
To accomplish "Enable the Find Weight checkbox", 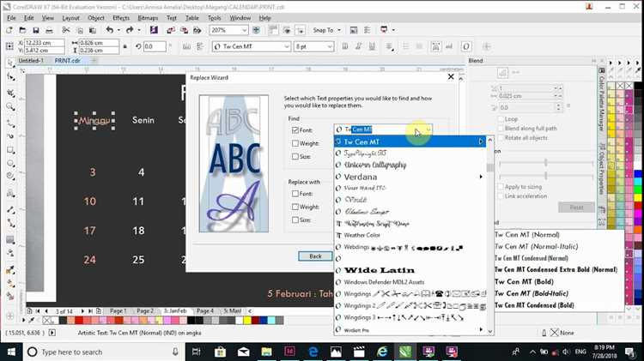I will pos(295,143).
